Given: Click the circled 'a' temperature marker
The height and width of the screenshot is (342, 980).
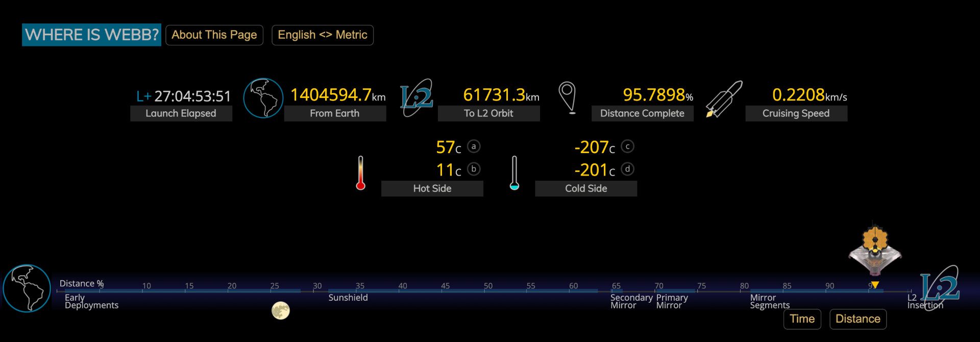Looking at the screenshot, I should pyautogui.click(x=474, y=146).
